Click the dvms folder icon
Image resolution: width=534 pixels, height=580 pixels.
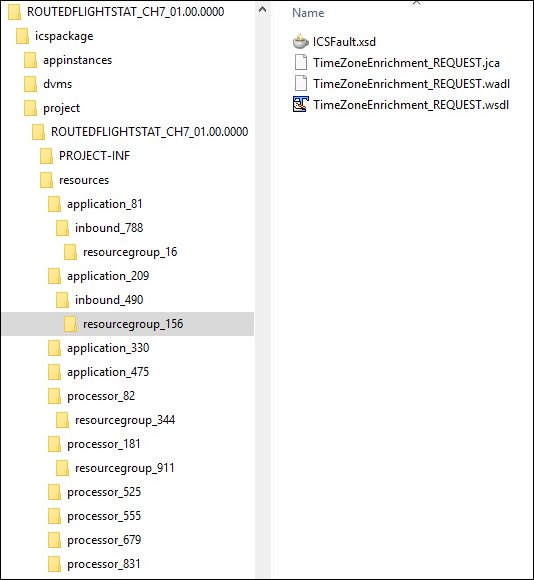30,84
